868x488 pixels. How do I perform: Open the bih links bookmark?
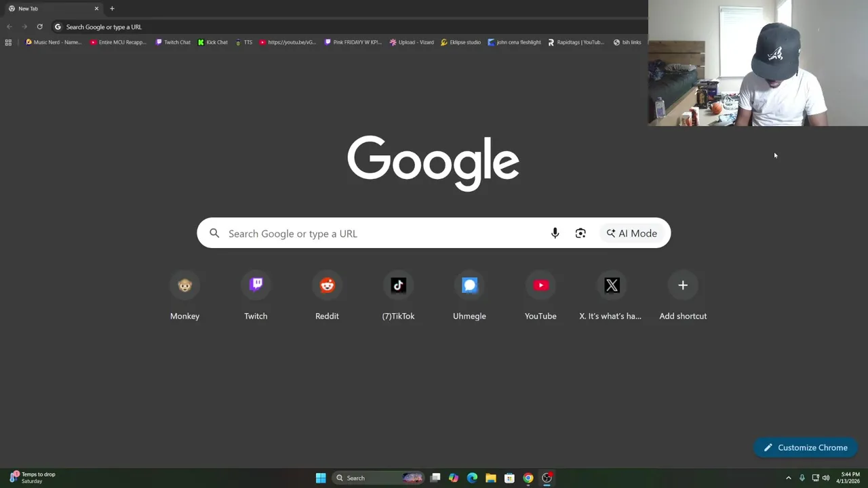(627, 42)
